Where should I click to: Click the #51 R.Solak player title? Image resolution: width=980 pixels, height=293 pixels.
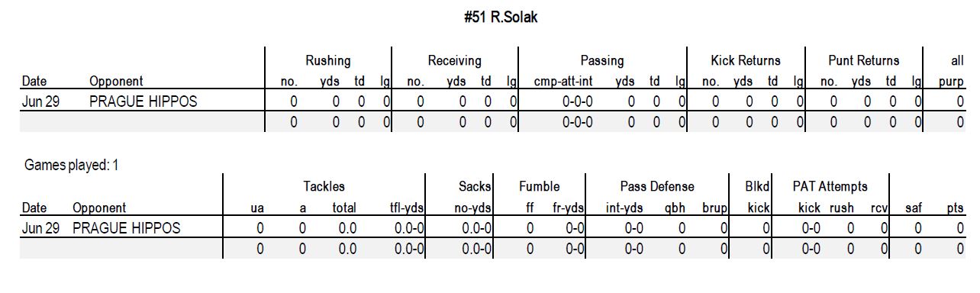coord(501,18)
